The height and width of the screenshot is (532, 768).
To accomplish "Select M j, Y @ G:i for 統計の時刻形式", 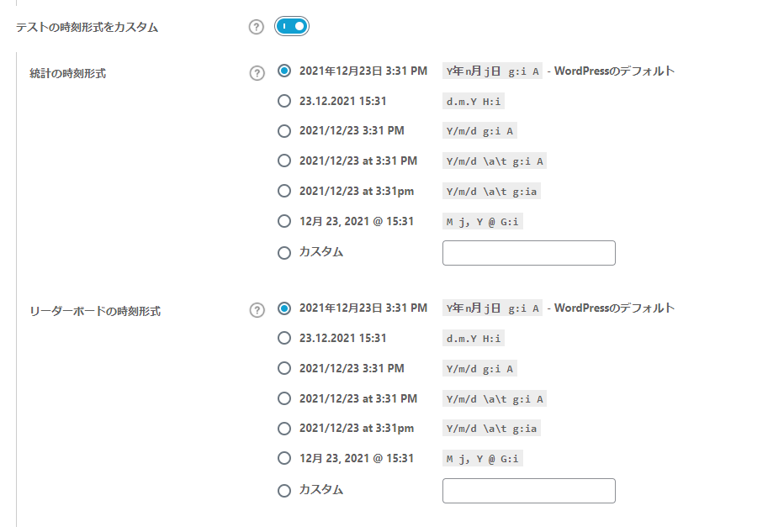I will [x=284, y=222].
